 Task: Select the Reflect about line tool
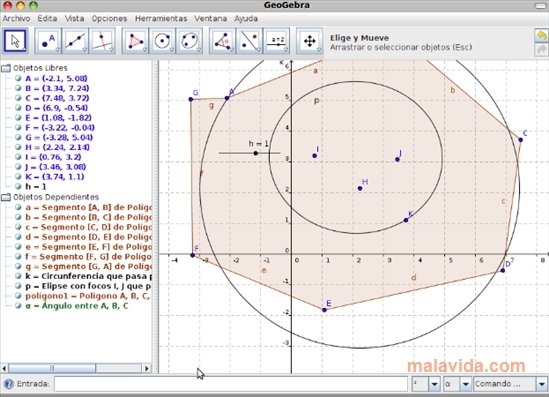click(x=249, y=41)
